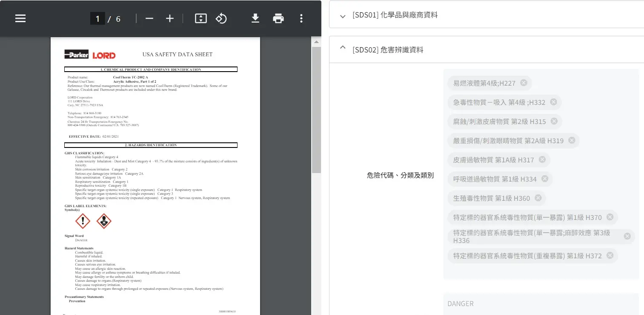Click the fit to page icon
644x315 pixels.
click(200, 18)
